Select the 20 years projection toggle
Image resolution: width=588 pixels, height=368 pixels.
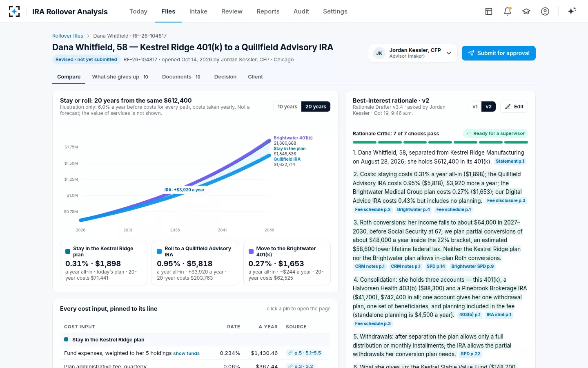(x=316, y=107)
